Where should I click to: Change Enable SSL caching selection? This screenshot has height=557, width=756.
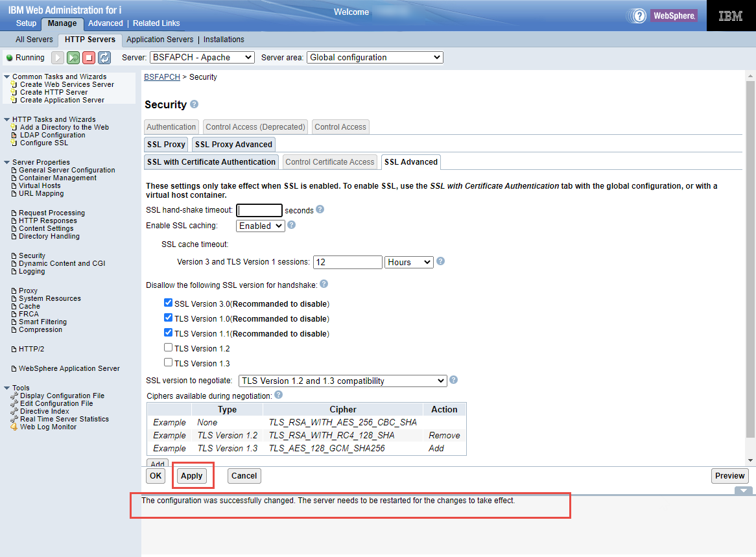pyautogui.click(x=260, y=226)
